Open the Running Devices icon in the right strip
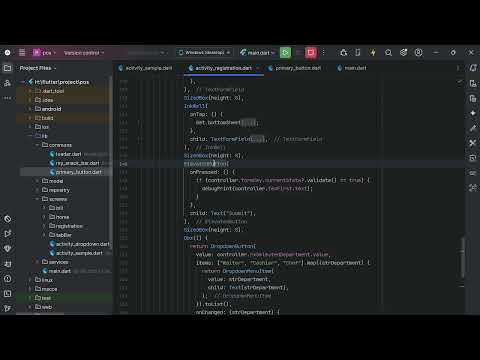The height and width of the screenshot is (360, 480). tap(473, 158)
